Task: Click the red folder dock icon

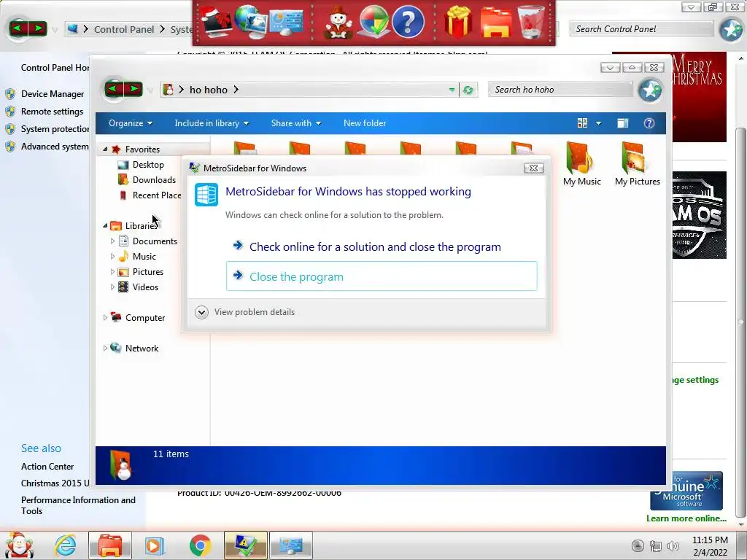Action: (x=495, y=22)
